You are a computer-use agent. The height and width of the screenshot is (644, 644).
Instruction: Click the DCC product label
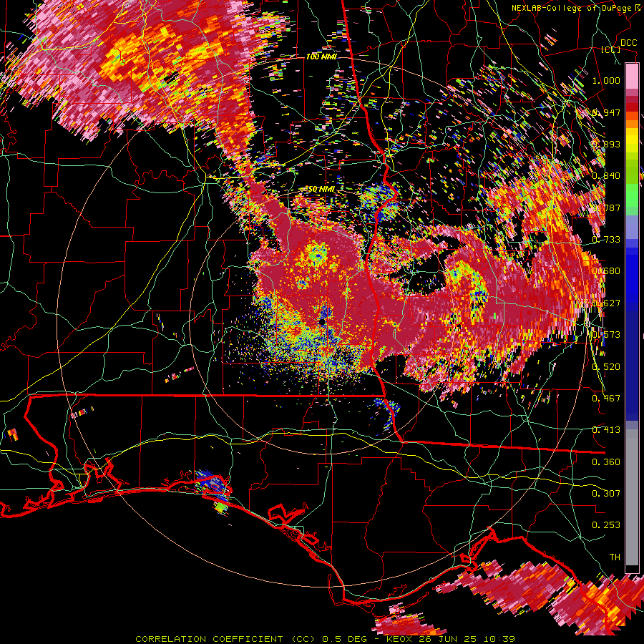(628, 43)
